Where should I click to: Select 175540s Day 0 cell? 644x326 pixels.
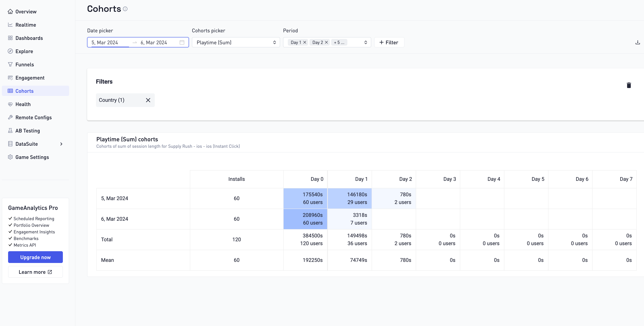click(x=305, y=198)
